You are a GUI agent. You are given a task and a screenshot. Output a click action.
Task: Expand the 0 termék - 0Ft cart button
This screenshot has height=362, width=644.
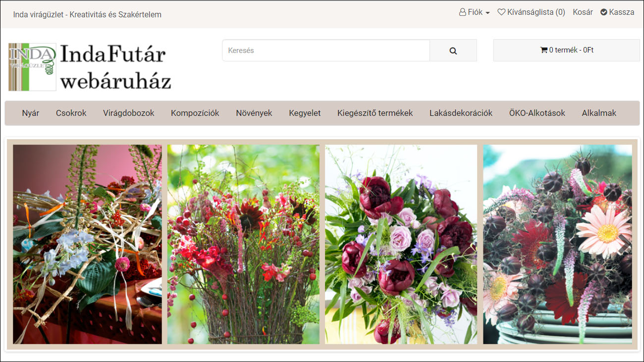click(x=566, y=50)
